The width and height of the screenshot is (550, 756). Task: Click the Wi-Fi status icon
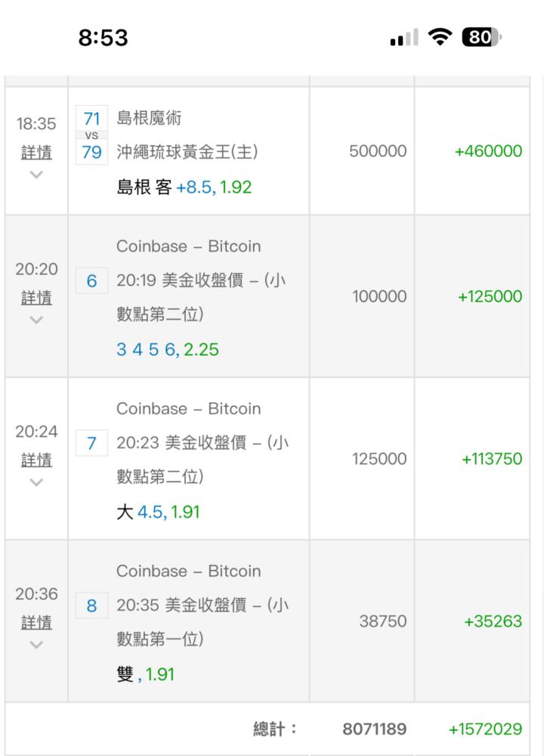coord(440,38)
